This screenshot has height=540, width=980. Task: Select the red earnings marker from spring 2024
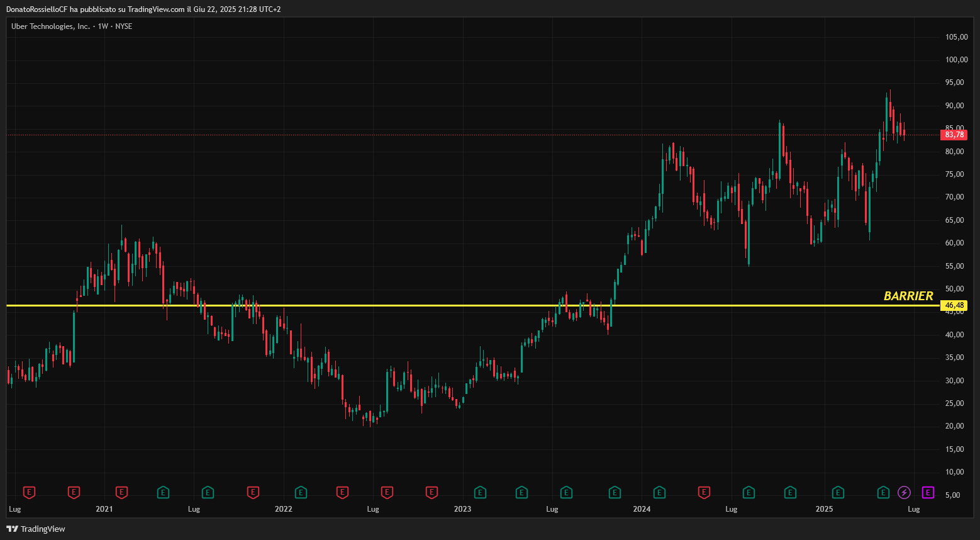click(704, 492)
